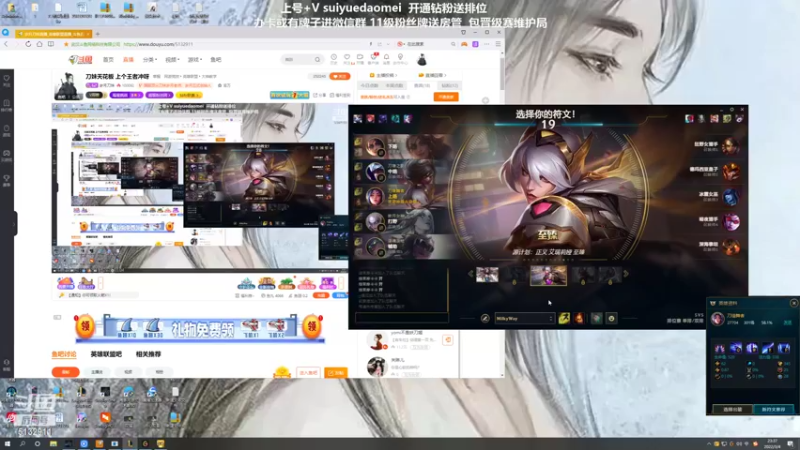Viewport: 800px width, 450px height.
Task: Click left button at helper panel bottom
Action: [732, 409]
